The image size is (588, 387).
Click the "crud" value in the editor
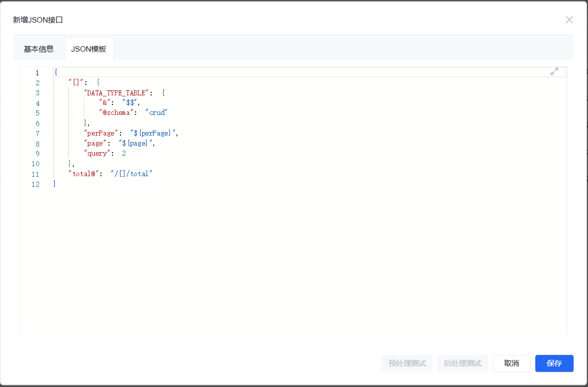(156, 113)
